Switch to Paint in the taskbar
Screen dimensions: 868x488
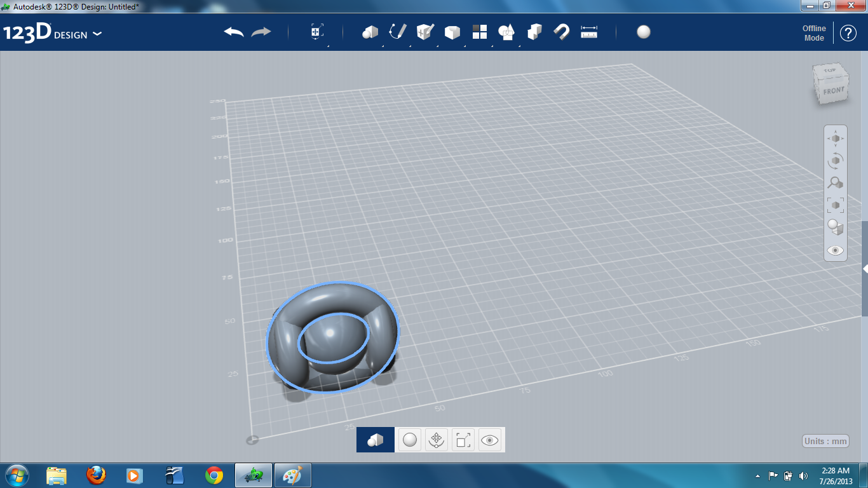pyautogui.click(x=292, y=475)
